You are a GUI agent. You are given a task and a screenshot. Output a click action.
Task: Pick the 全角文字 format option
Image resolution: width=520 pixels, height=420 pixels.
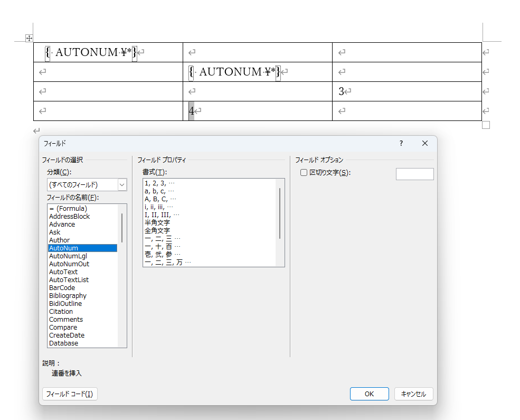157,230
